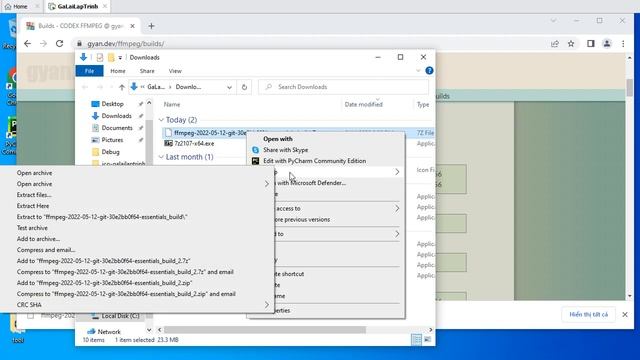Screen dimensions: 640x360
Task: Bookmark this page with star icon
Action: pyautogui.click(x=571, y=44)
